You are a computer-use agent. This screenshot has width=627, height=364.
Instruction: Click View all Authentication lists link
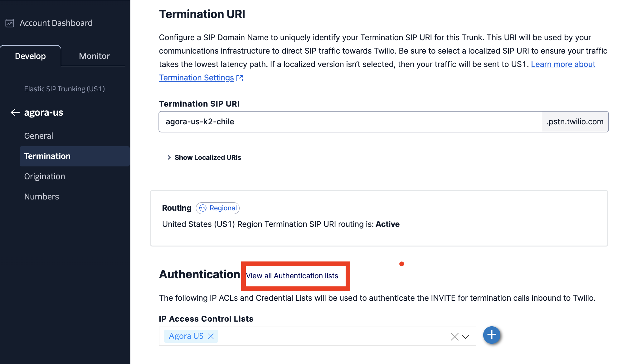point(292,276)
